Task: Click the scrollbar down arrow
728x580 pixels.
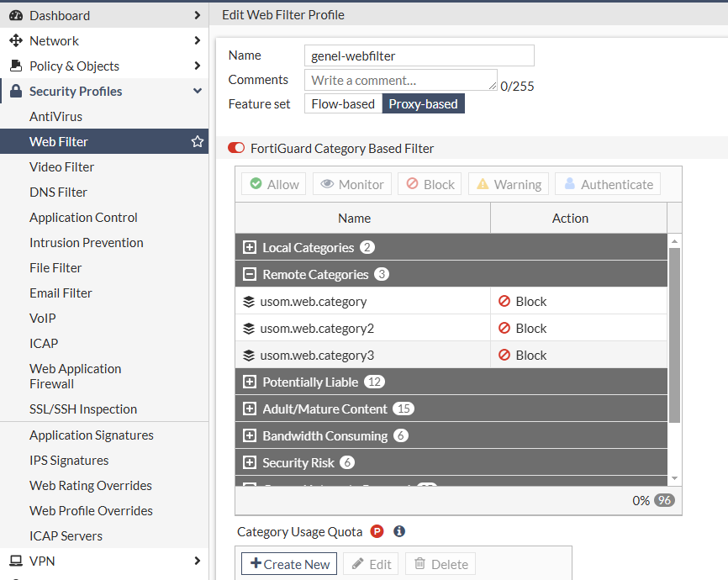Action: pos(674,478)
